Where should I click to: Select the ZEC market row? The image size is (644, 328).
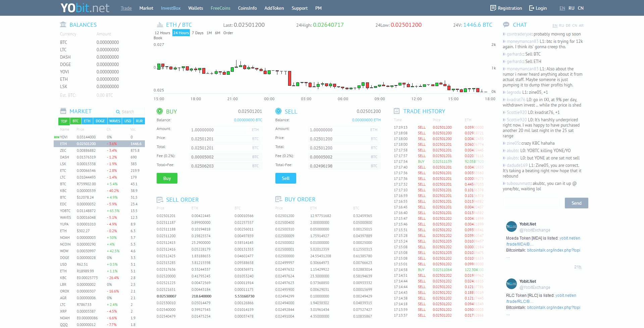click(x=99, y=150)
